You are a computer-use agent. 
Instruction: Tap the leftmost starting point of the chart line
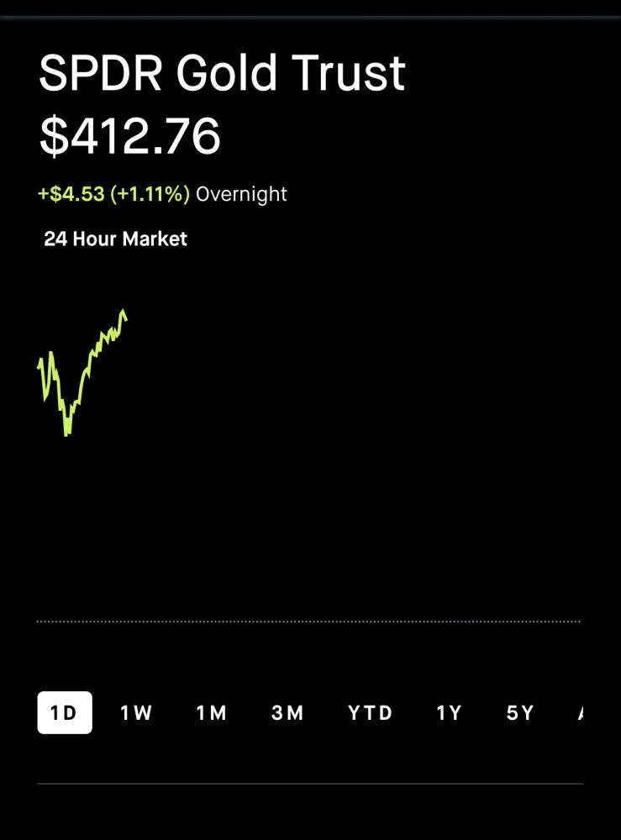coord(39,365)
